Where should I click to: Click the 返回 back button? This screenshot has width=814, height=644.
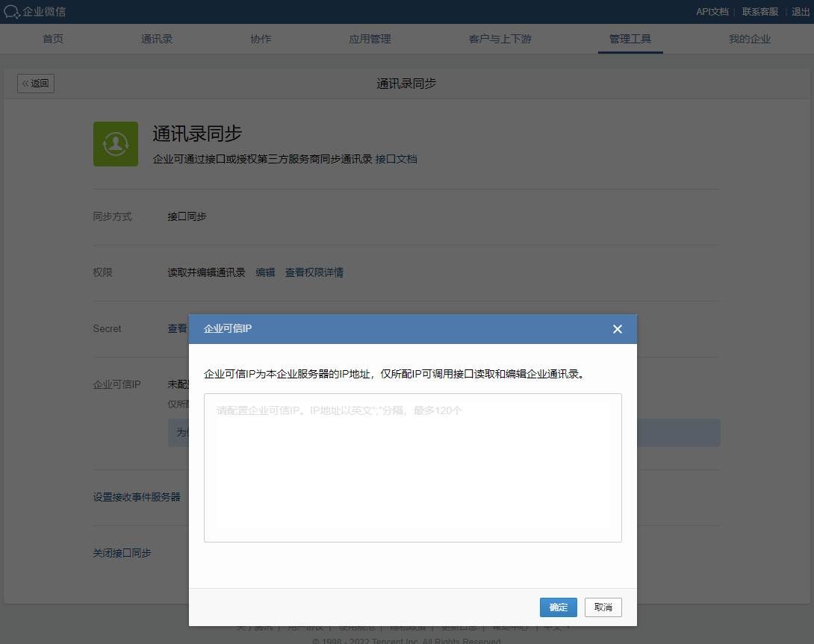(x=36, y=84)
